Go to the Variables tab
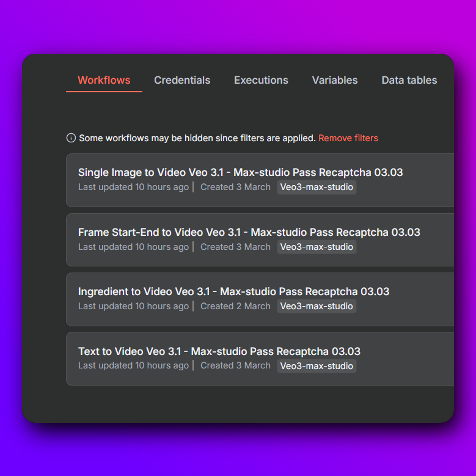The height and width of the screenshot is (476, 476). pos(335,80)
